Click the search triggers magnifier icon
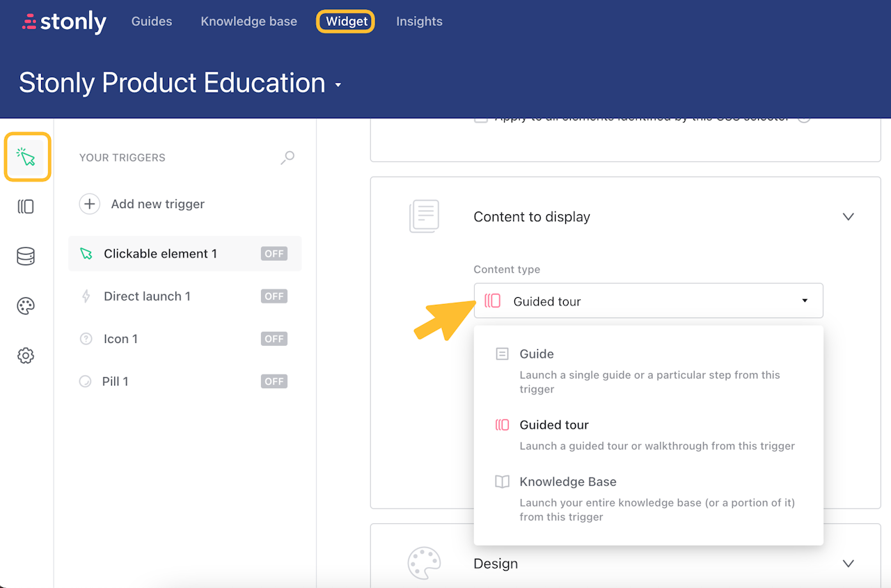The width and height of the screenshot is (891, 588). click(x=287, y=158)
